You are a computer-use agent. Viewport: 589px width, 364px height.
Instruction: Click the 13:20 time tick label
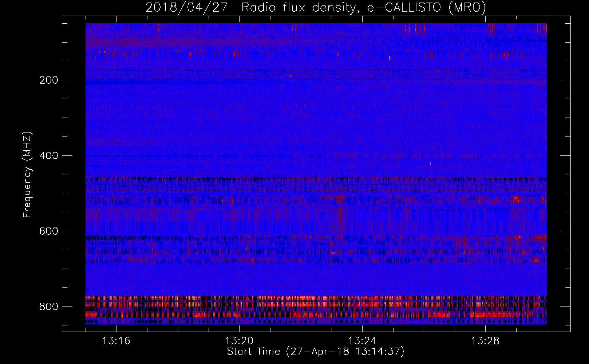(x=239, y=341)
